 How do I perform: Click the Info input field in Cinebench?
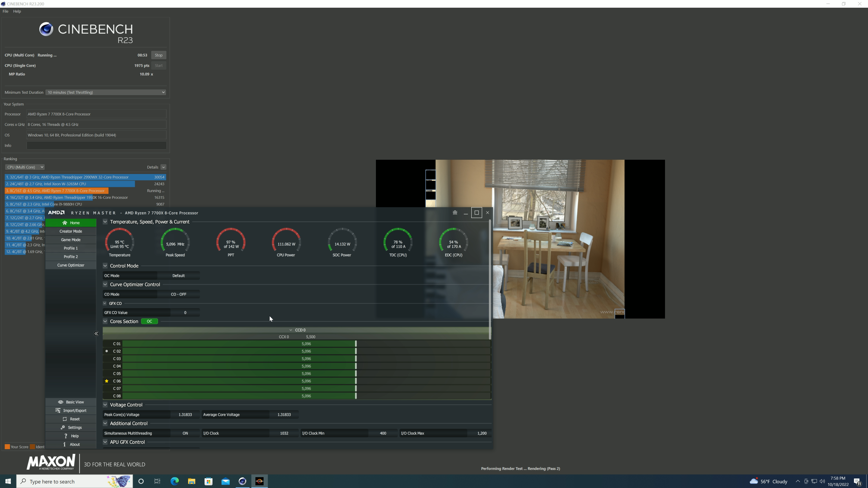(96, 145)
